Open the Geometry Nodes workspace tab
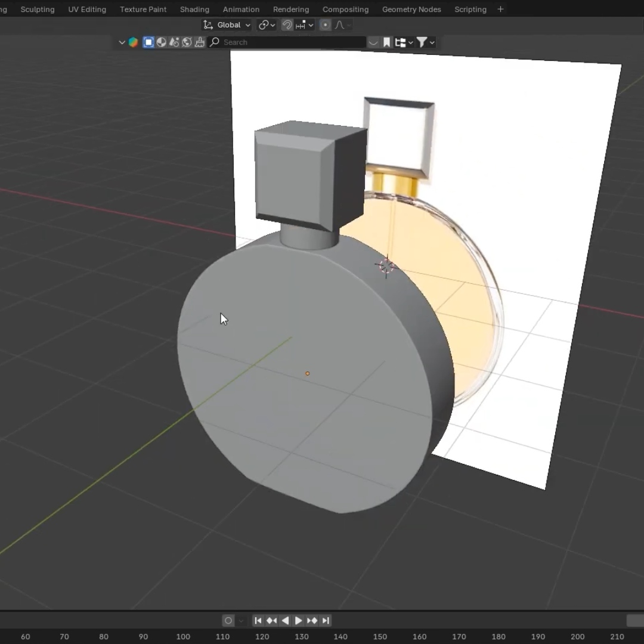Viewport: 644px width, 644px height. click(411, 10)
